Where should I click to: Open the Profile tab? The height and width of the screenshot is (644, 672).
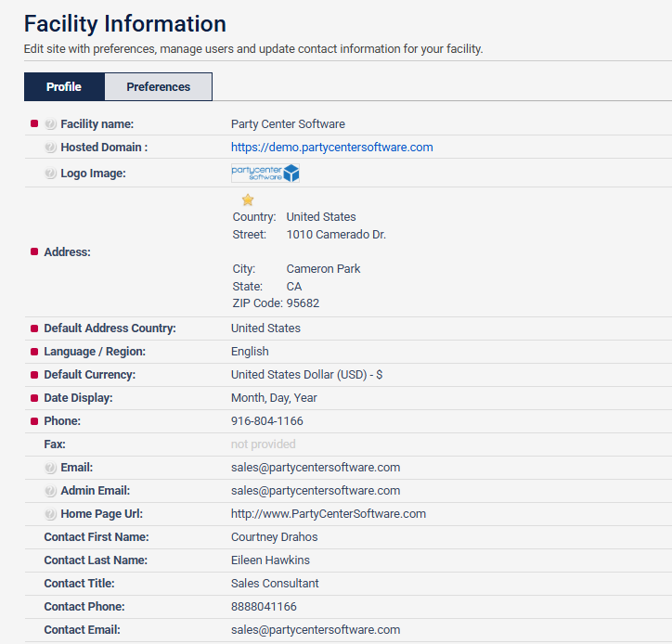coord(64,86)
